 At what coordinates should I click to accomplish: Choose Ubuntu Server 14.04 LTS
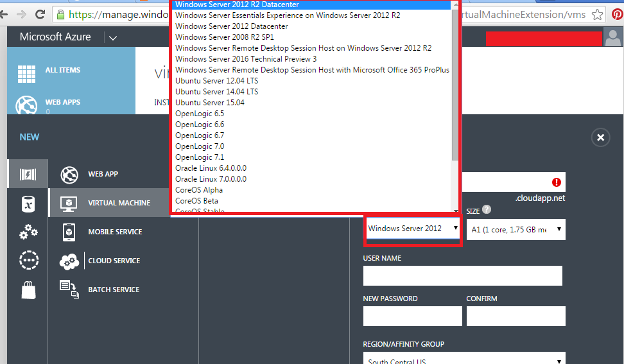(x=313, y=92)
